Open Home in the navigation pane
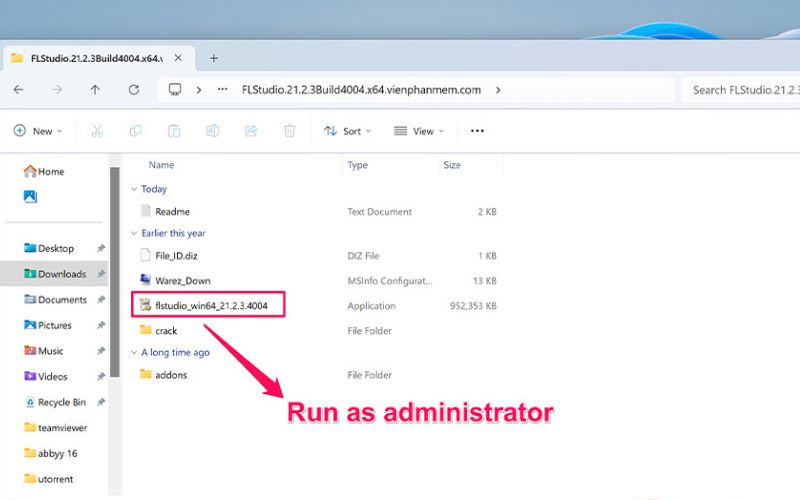Image resolution: width=800 pixels, height=500 pixels. click(x=44, y=171)
